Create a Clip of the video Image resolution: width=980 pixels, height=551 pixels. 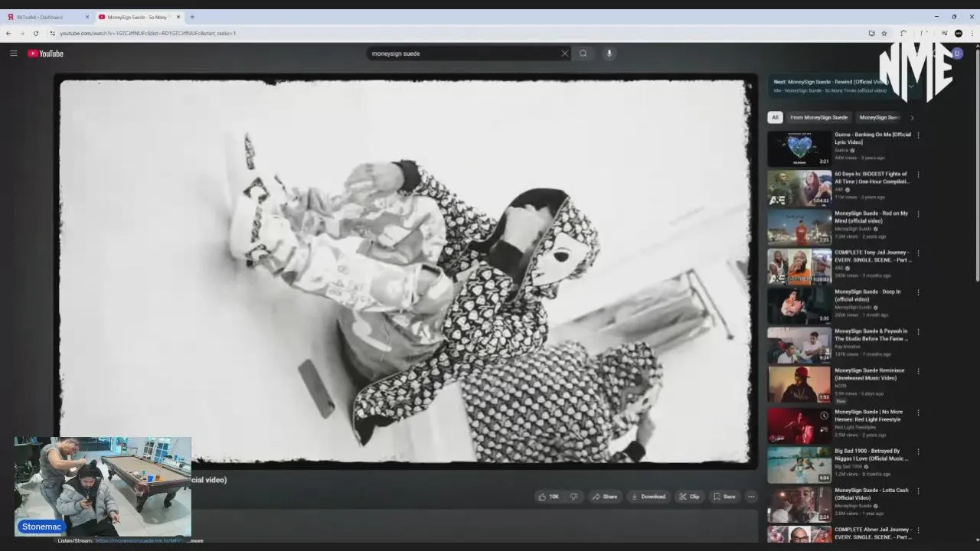(x=689, y=497)
